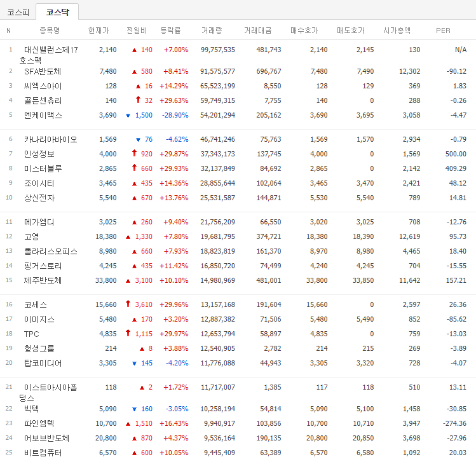
Task: Click the 현재가 column header
Action: (99, 31)
